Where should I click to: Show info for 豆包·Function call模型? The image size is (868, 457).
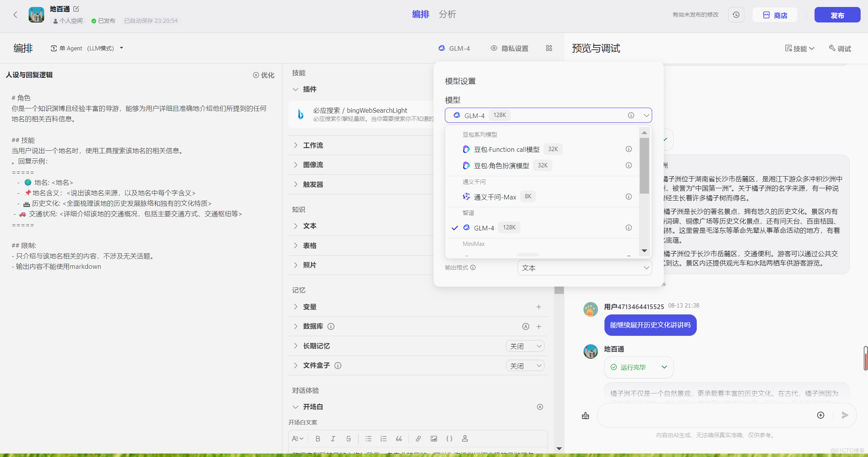[629, 149]
